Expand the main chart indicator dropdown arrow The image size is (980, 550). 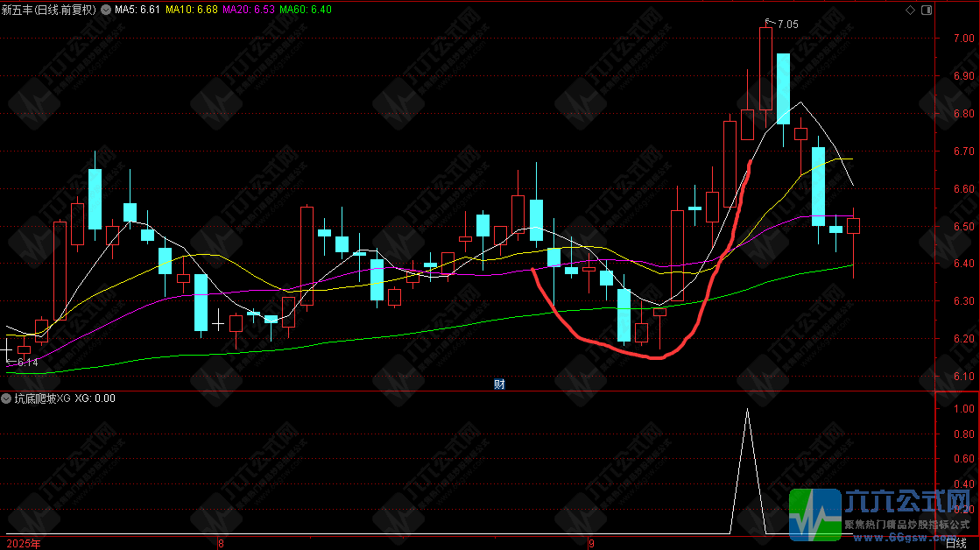(106, 10)
